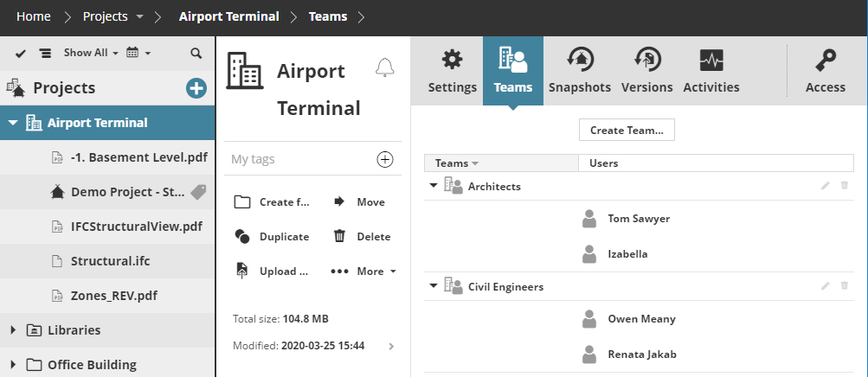Click the notification bell icon
This screenshot has height=377, width=868.
385,68
